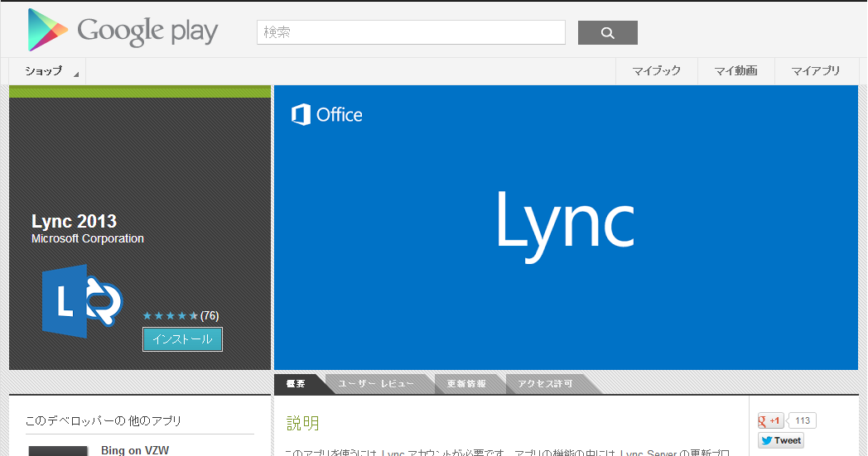The image size is (868, 456).
Task: Switch to ユーザー レビュー tab
Action: tap(376, 383)
